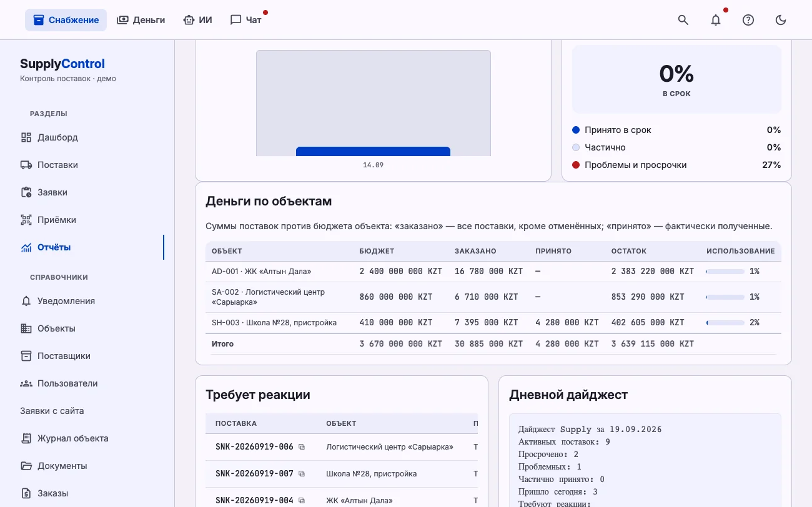This screenshot has height=507, width=812.
Task: Click the ОСТАТОК column header
Action: point(629,251)
